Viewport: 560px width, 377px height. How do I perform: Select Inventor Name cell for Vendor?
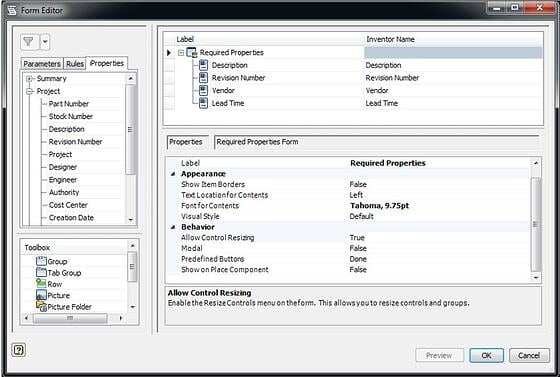pyautogui.click(x=453, y=91)
